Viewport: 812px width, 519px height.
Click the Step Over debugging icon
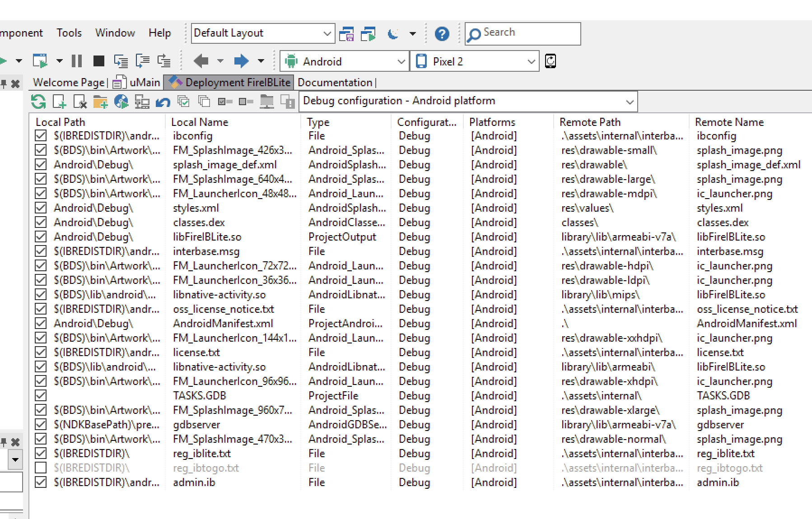click(143, 61)
